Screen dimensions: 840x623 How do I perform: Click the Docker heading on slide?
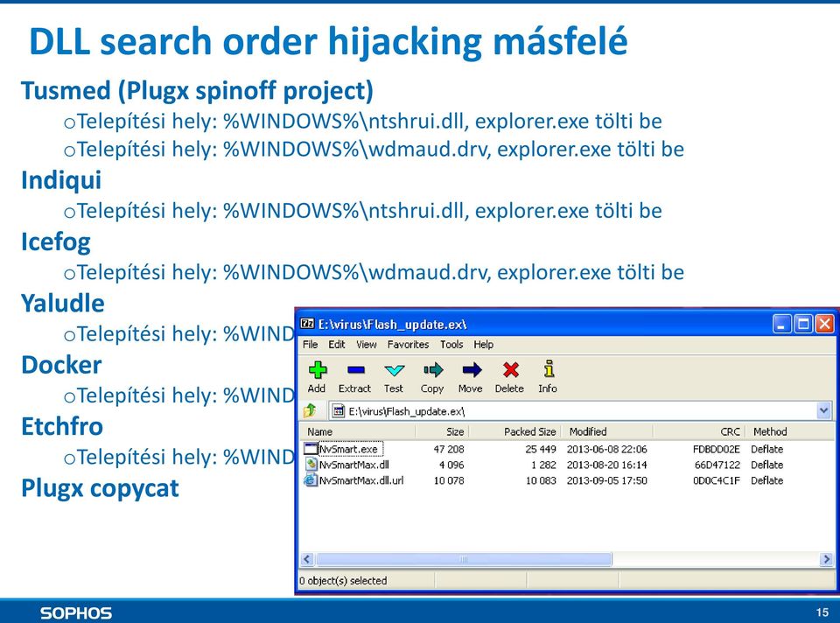[61, 365]
